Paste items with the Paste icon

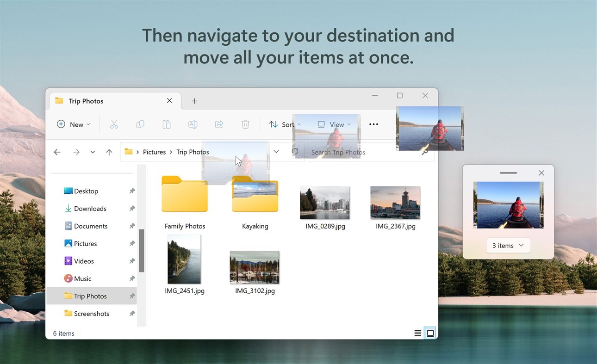tap(167, 124)
